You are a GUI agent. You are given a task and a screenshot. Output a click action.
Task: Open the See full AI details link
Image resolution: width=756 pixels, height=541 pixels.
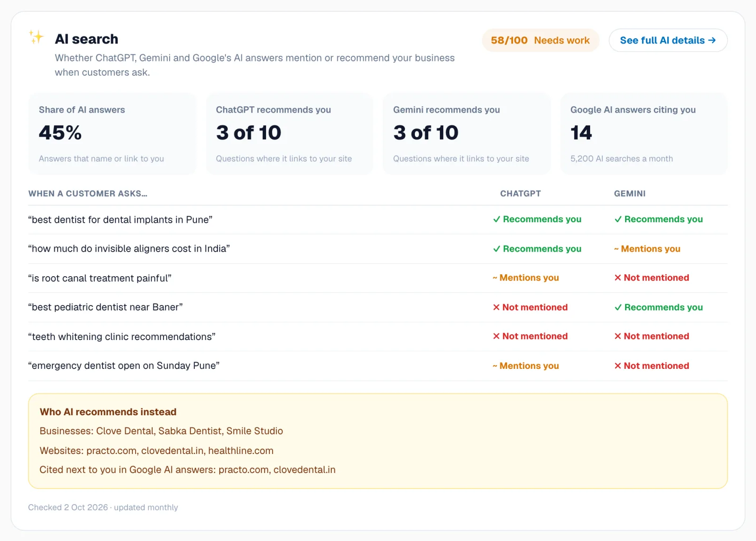coord(668,40)
